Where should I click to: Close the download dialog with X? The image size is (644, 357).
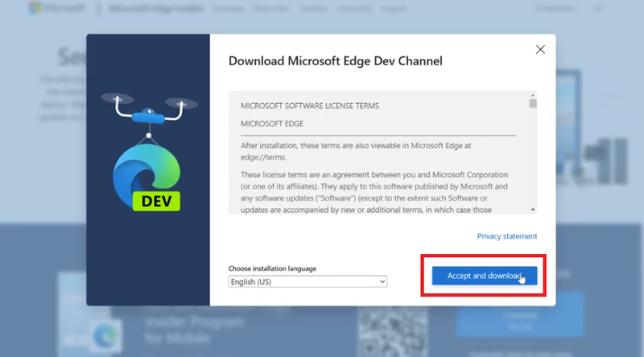(x=540, y=50)
